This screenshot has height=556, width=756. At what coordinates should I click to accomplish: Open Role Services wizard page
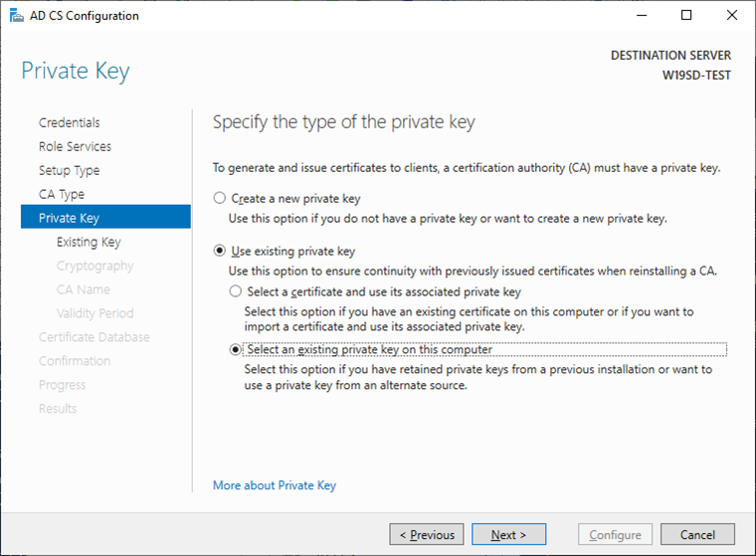point(75,146)
